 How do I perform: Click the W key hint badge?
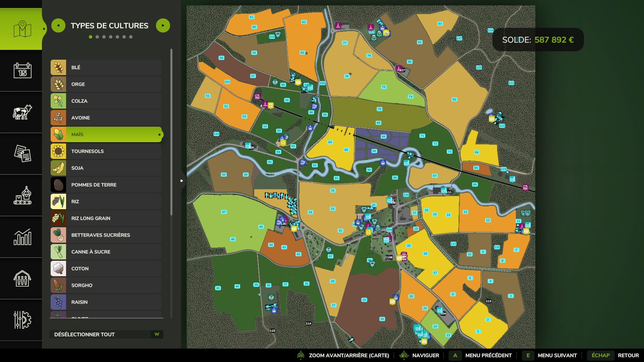(157, 334)
